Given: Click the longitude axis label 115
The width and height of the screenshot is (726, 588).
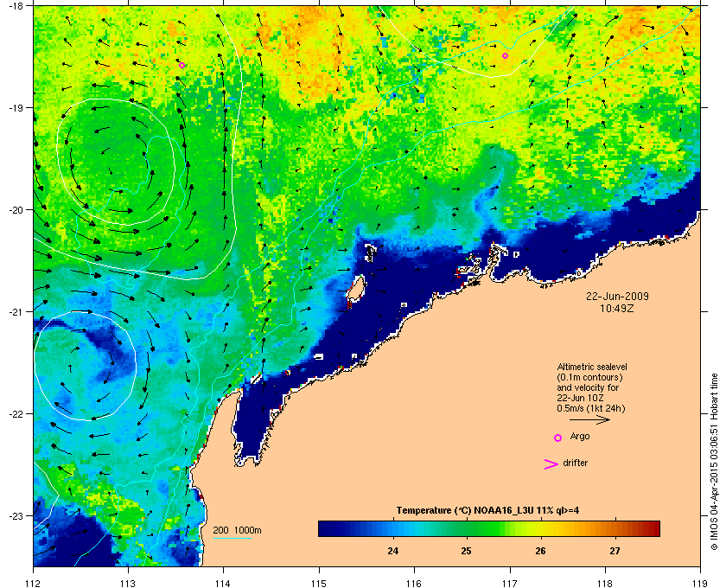Looking at the screenshot, I should (x=319, y=583).
